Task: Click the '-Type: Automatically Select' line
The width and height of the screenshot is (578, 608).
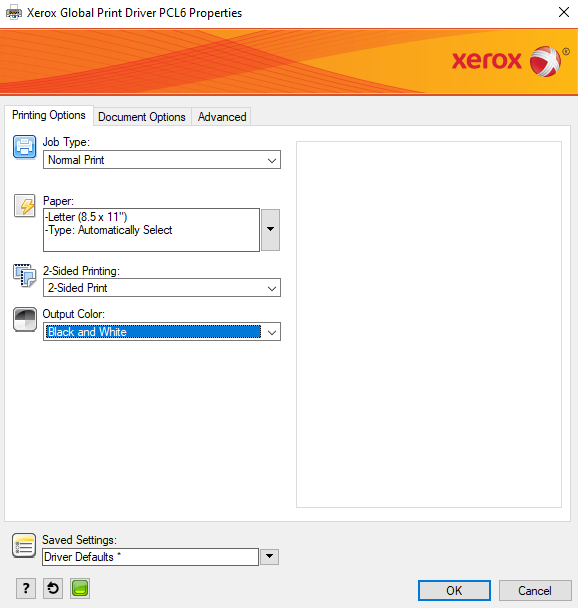Action: point(109,230)
